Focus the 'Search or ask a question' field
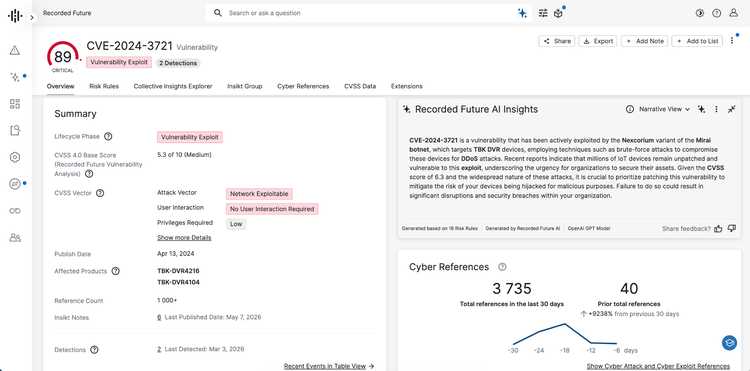 click(368, 13)
